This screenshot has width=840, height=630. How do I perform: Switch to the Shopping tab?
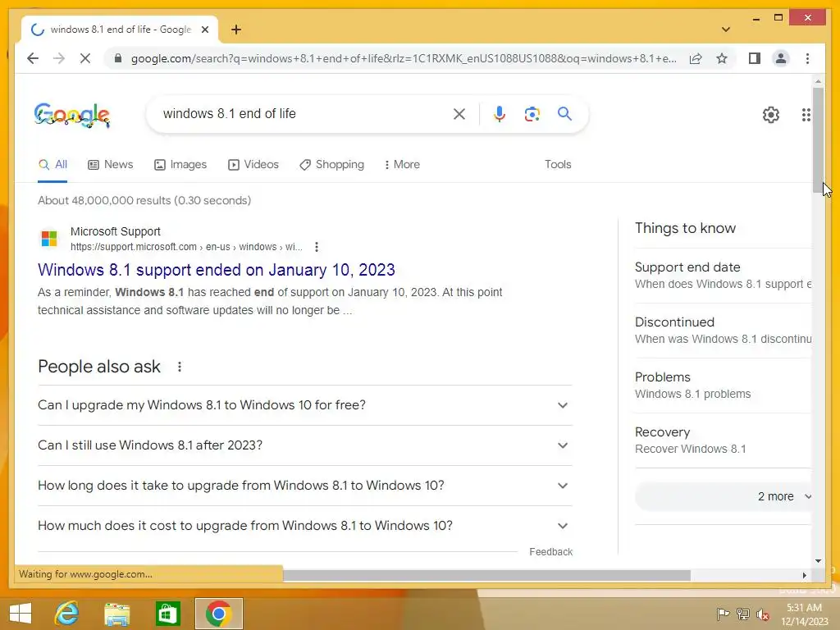pos(331,164)
